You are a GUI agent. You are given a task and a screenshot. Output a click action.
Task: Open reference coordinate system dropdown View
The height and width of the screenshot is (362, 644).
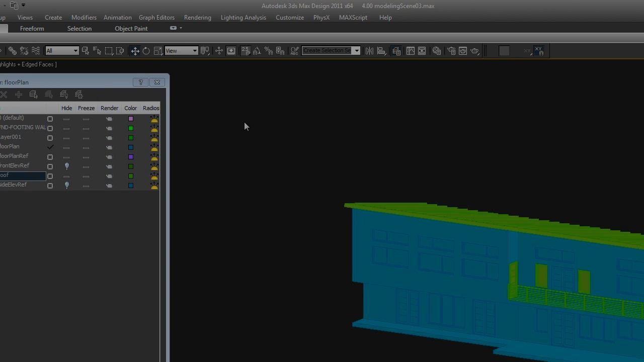click(181, 51)
